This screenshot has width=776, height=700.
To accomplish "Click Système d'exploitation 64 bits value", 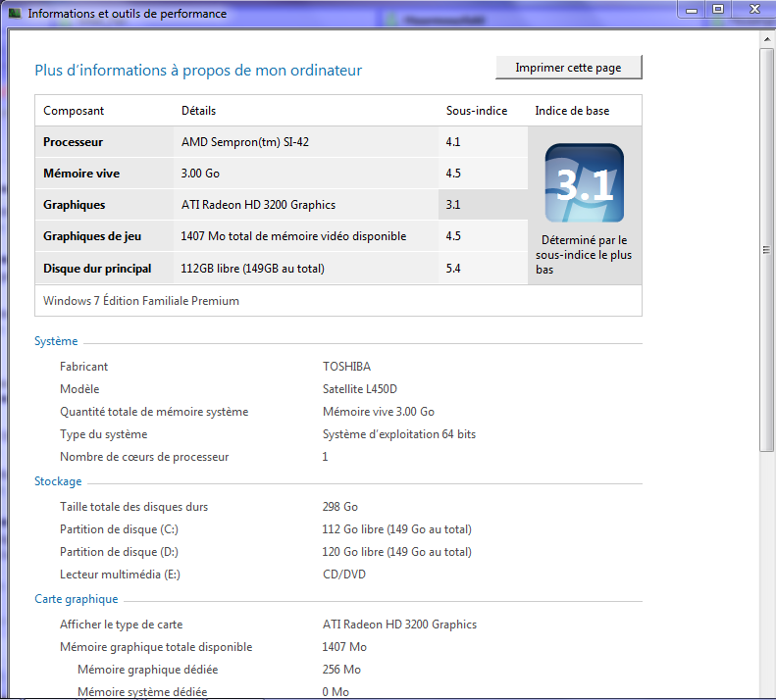I will click(399, 434).
